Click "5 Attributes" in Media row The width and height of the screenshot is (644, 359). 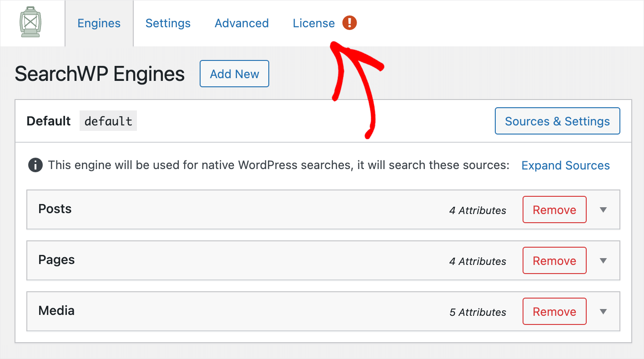pyautogui.click(x=478, y=312)
